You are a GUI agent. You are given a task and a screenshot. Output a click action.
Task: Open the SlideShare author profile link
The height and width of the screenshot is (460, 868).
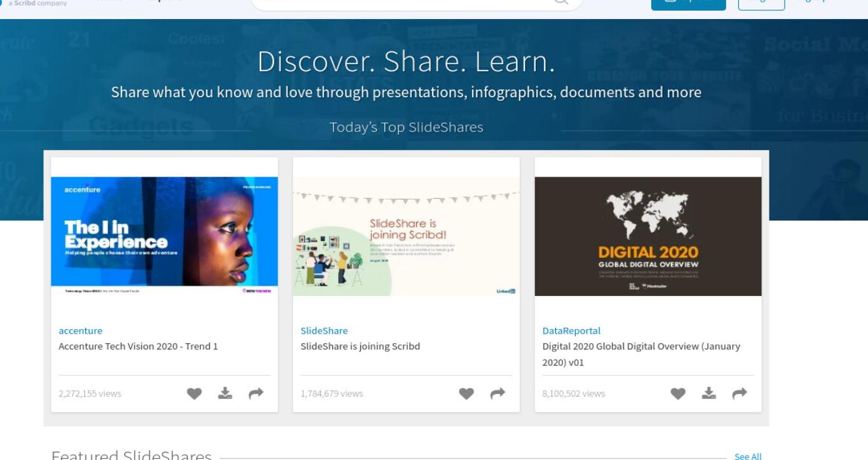[x=324, y=330]
